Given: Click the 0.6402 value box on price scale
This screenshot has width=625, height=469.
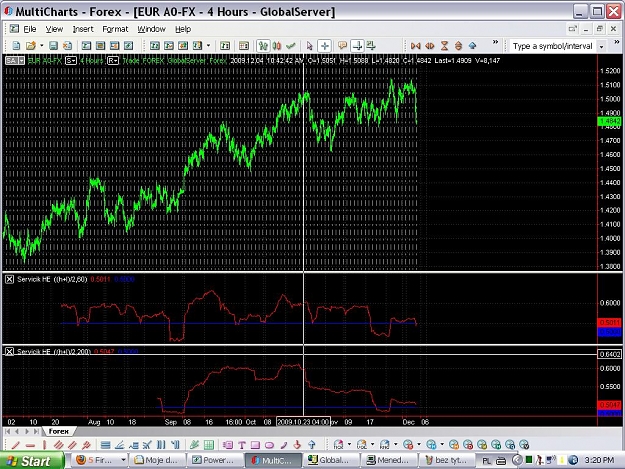Looking at the screenshot, I should (609, 354).
